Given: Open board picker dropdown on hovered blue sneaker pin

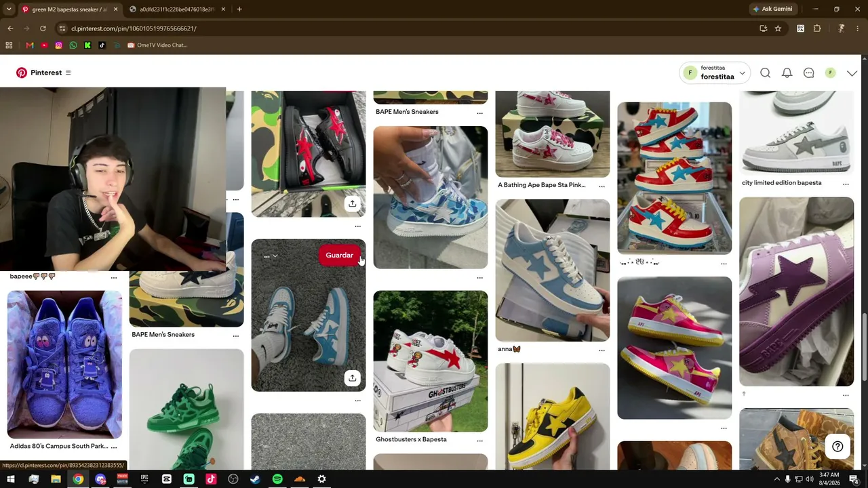Looking at the screenshot, I should [271, 256].
